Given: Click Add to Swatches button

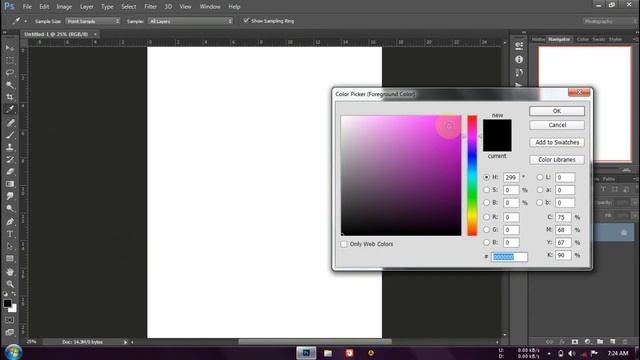Looking at the screenshot, I should pos(557,142).
